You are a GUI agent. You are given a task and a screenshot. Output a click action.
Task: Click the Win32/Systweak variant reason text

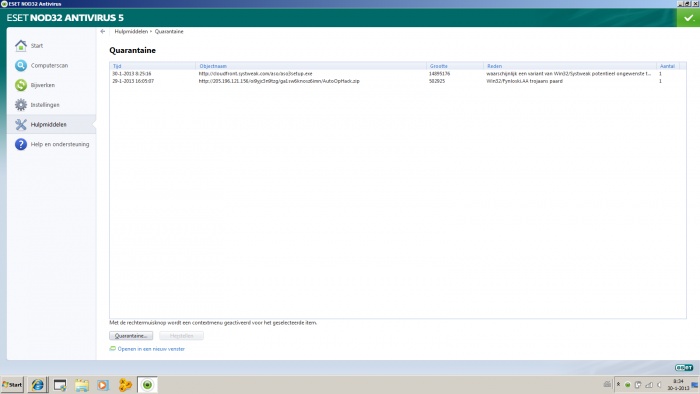[568, 74]
